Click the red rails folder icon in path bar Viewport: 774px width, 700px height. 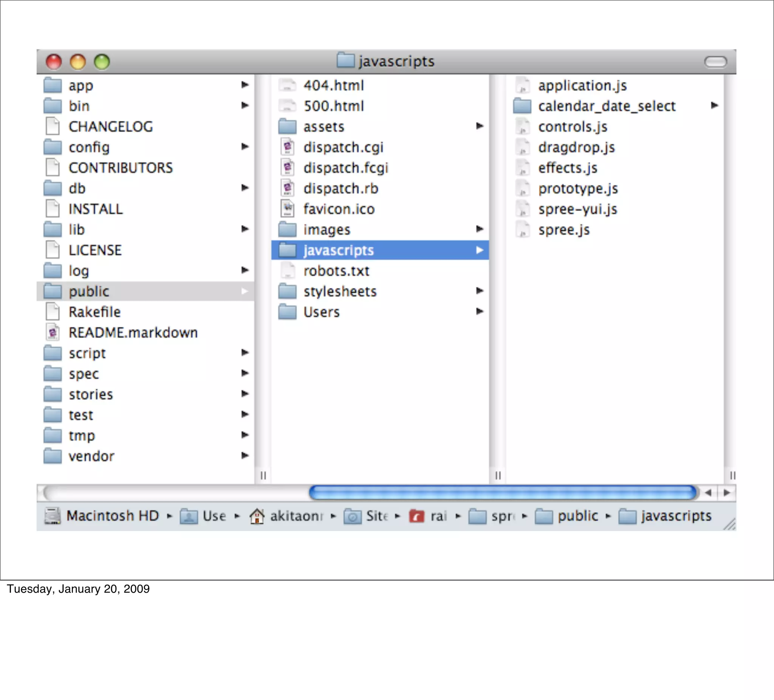pyautogui.click(x=416, y=516)
